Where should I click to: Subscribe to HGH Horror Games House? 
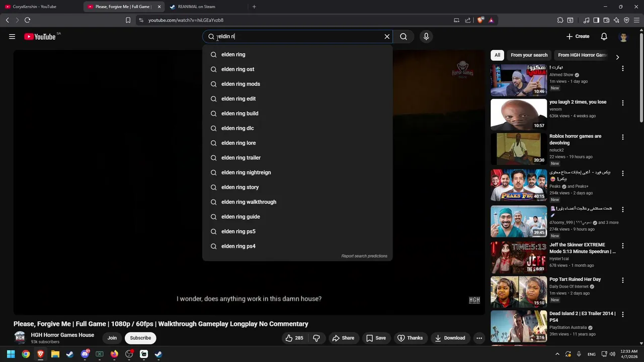coord(140,338)
